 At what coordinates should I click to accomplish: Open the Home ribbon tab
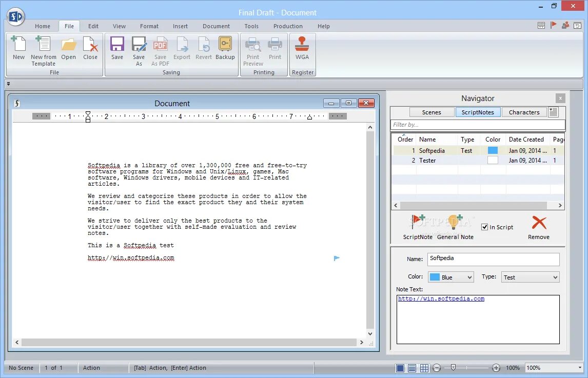click(x=43, y=26)
